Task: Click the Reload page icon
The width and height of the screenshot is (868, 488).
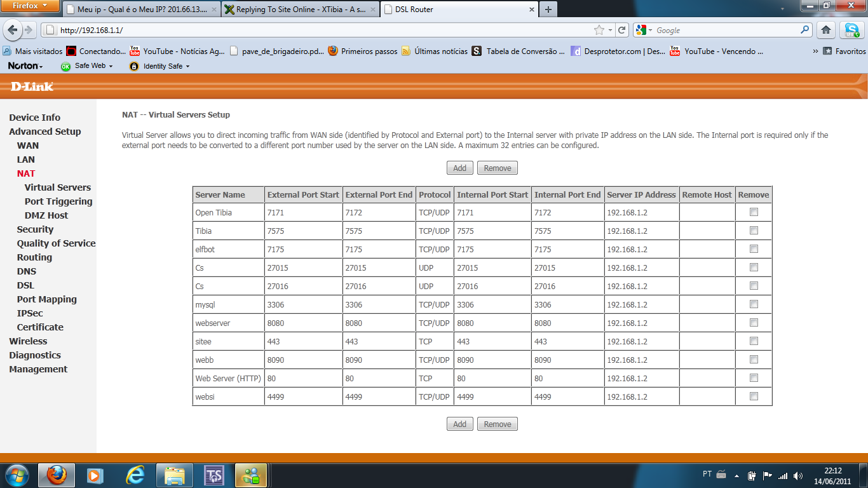Action: tap(623, 30)
